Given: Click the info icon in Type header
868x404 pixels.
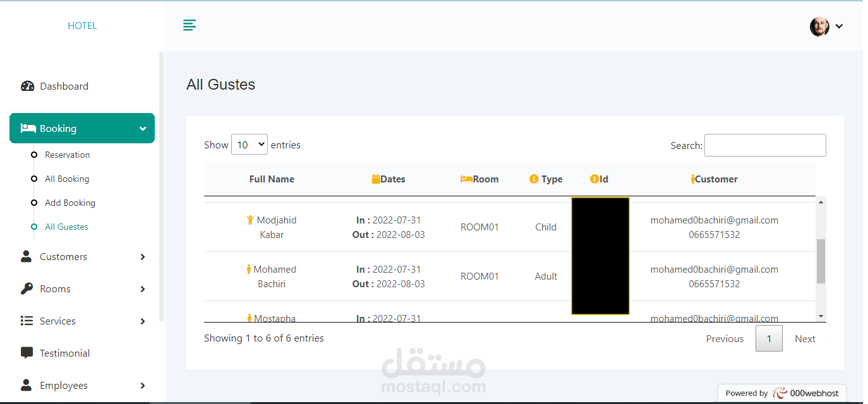Looking at the screenshot, I should click(534, 179).
